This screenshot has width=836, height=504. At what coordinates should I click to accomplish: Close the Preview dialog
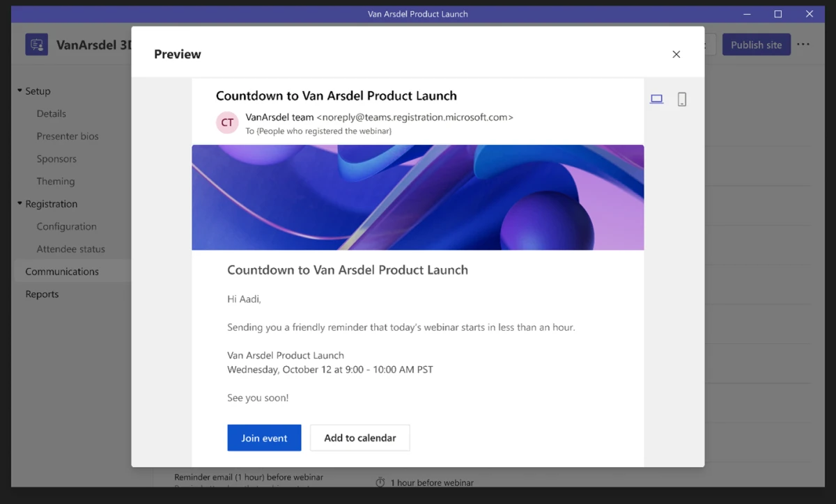point(676,54)
